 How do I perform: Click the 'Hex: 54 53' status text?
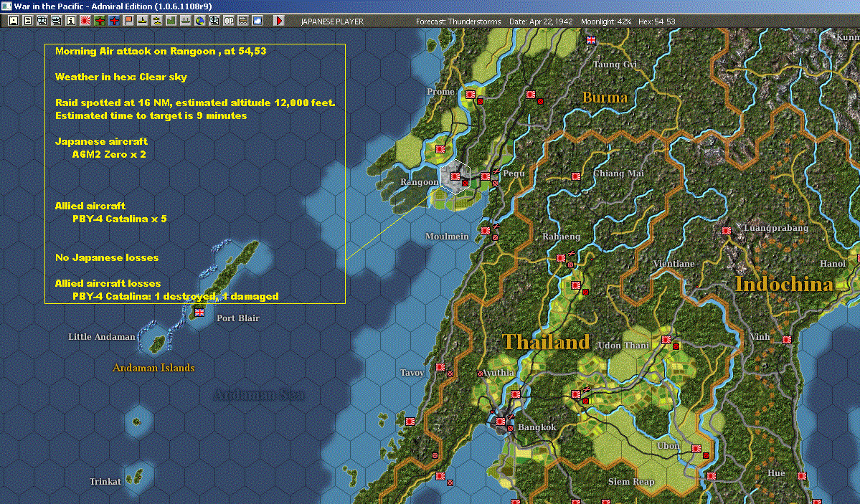tap(656, 22)
